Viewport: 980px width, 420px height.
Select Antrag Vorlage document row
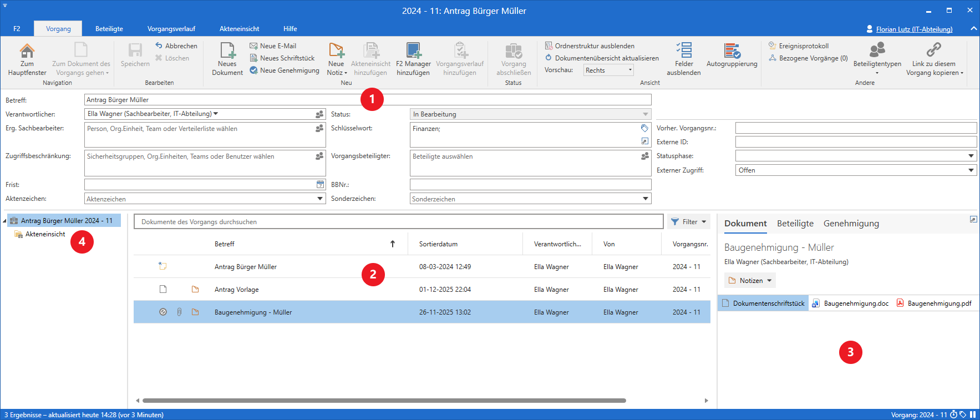(x=422, y=290)
